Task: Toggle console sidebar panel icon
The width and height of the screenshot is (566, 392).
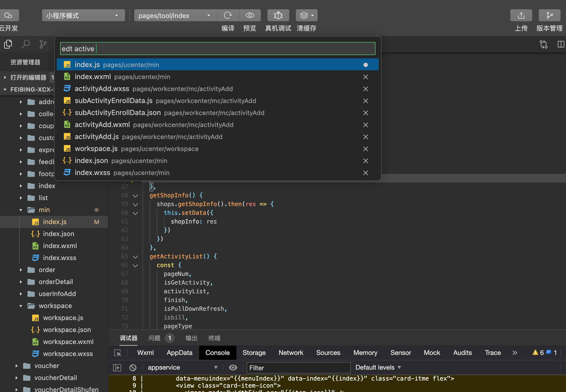Action: 117,368
